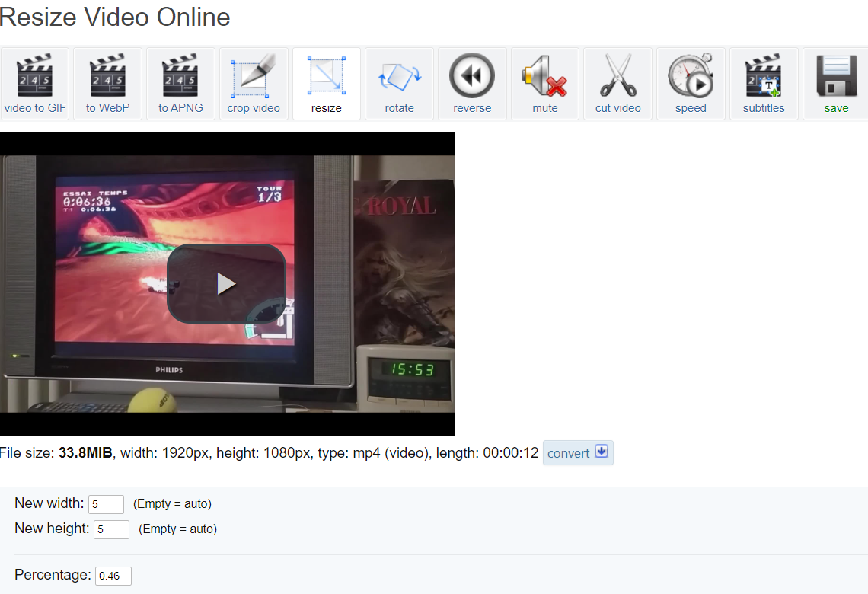Screen dimensions: 868x594
Task: Click the reverse video tool
Action: (472, 84)
